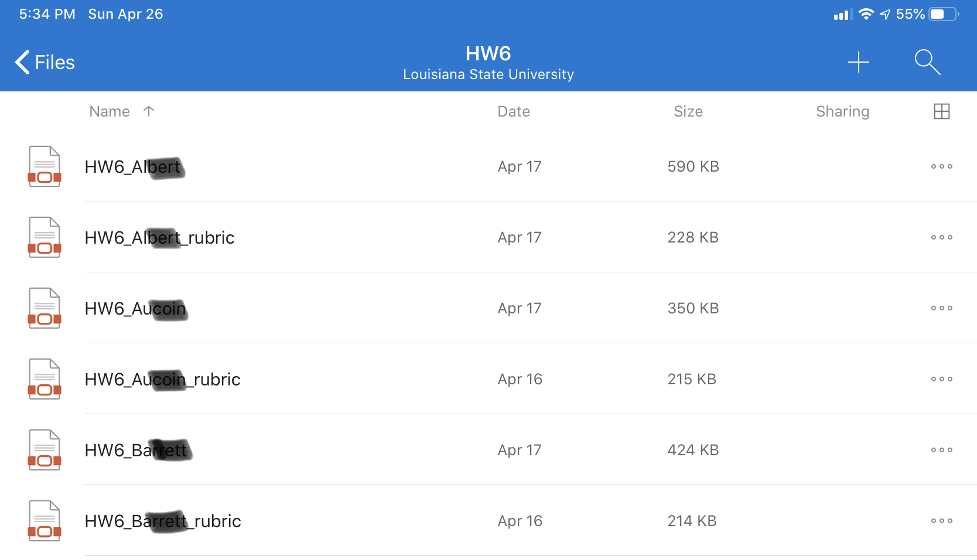
Task: Open search with the magnifier icon
Action: pos(927,62)
